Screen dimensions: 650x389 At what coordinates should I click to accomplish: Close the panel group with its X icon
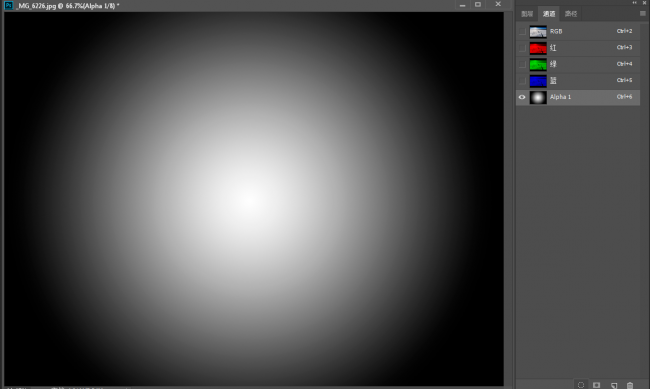tap(645, 2)
